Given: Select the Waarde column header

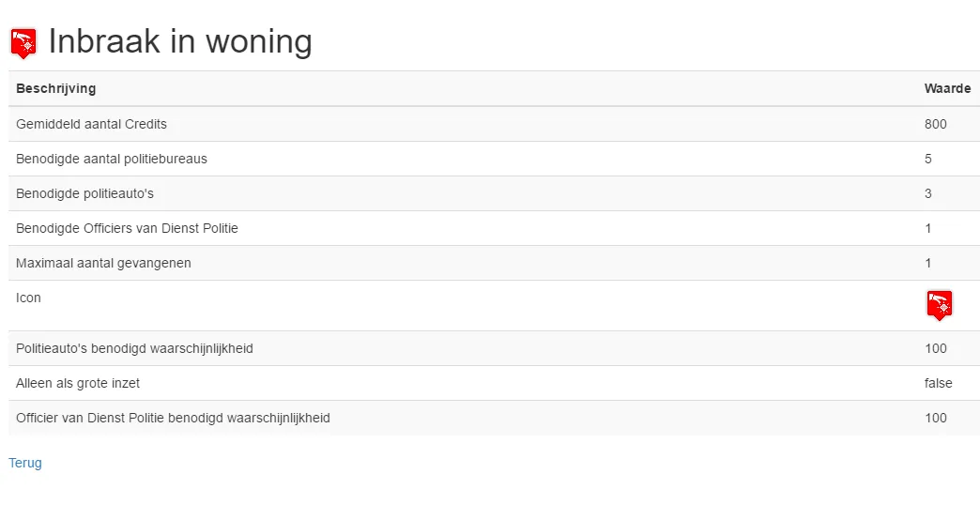Looking at the screenshot, I should point(947,89).
